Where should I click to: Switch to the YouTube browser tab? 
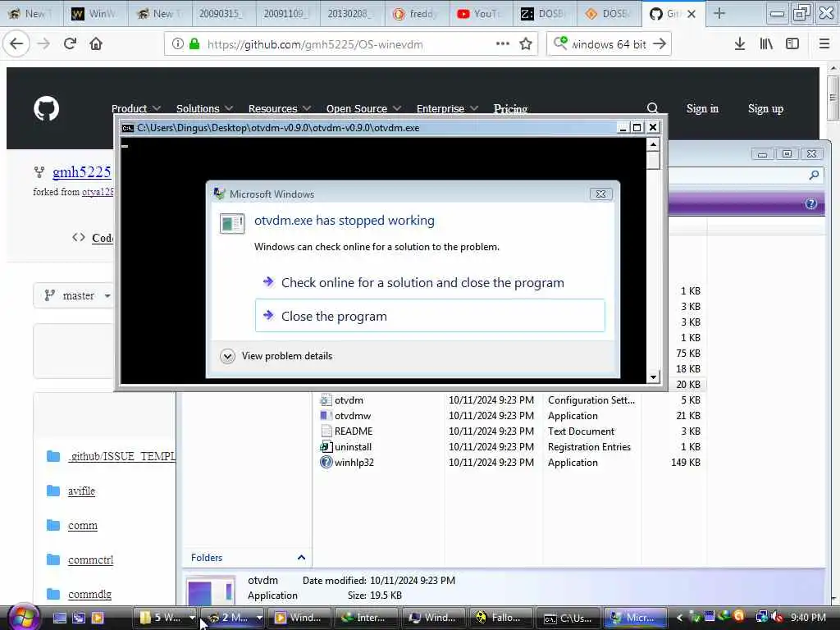click(x=481, y=14)
